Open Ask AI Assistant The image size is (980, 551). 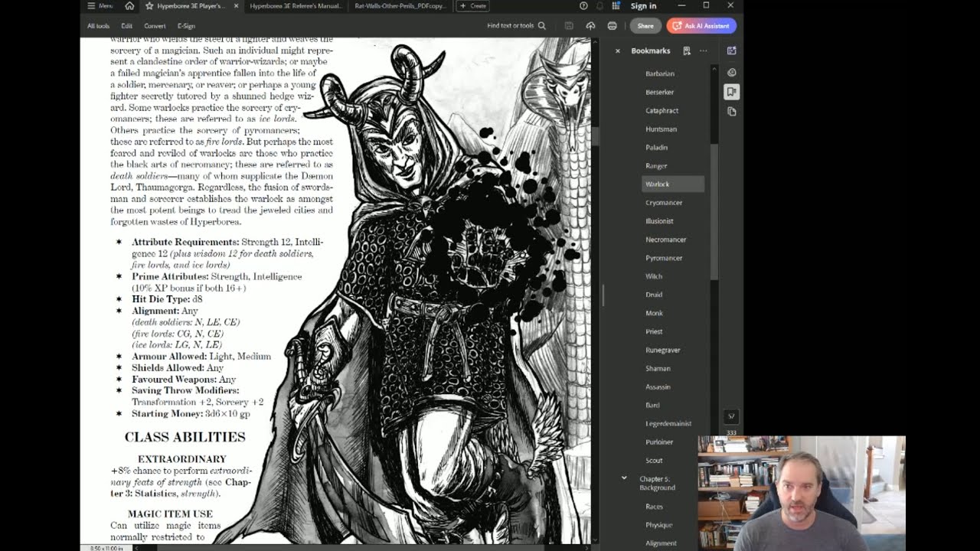coord(701,26)
